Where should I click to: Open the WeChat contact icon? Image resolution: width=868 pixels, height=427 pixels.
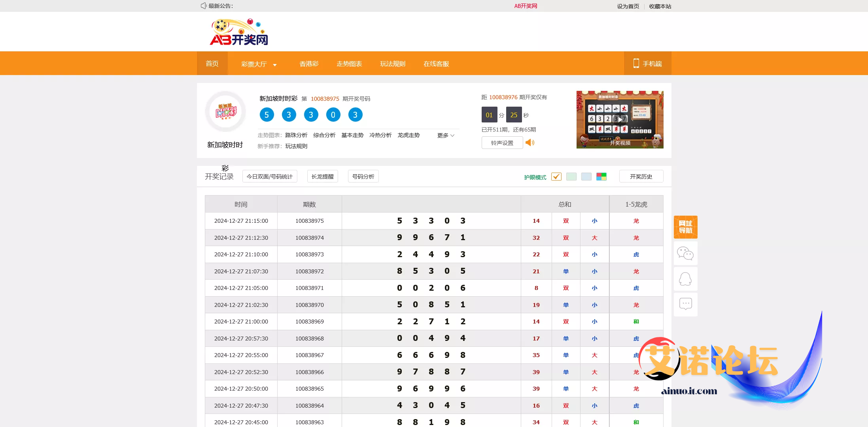[685, 253]
